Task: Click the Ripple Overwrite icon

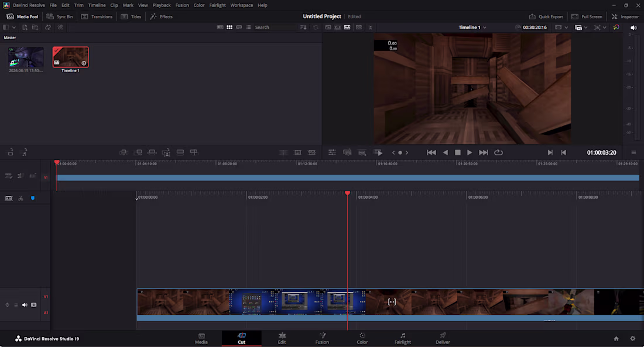Action: tap(152, 152)
